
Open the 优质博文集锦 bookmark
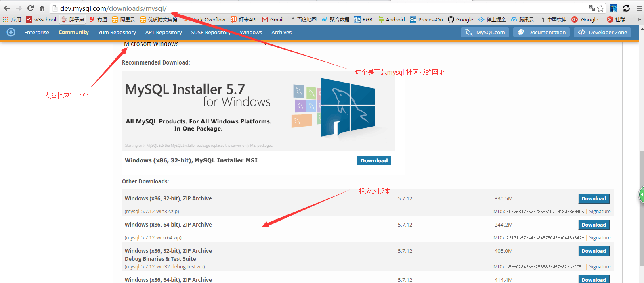tap(158, 19)
